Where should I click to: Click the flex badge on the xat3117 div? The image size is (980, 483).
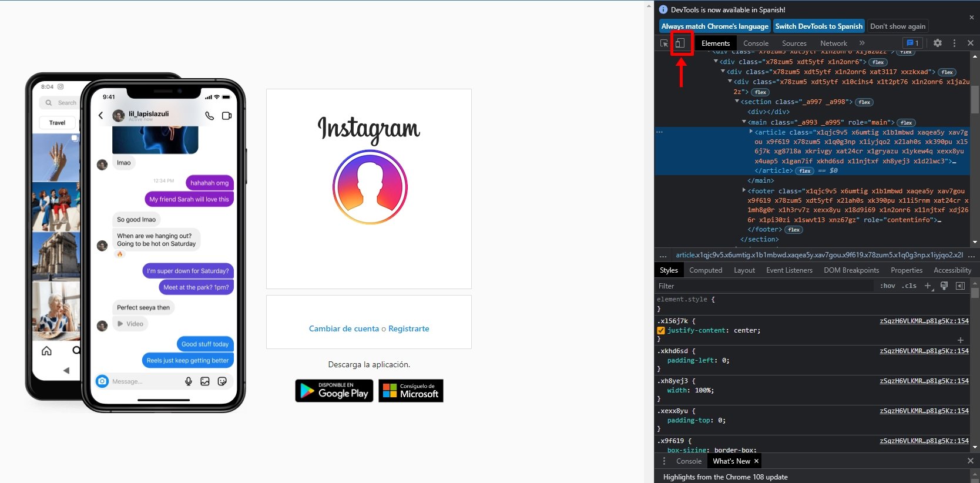coord(947,72)
